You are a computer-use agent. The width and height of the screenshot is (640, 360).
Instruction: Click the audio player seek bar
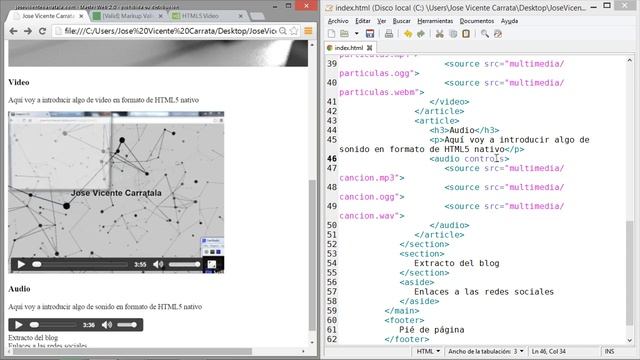pos(53,325)
